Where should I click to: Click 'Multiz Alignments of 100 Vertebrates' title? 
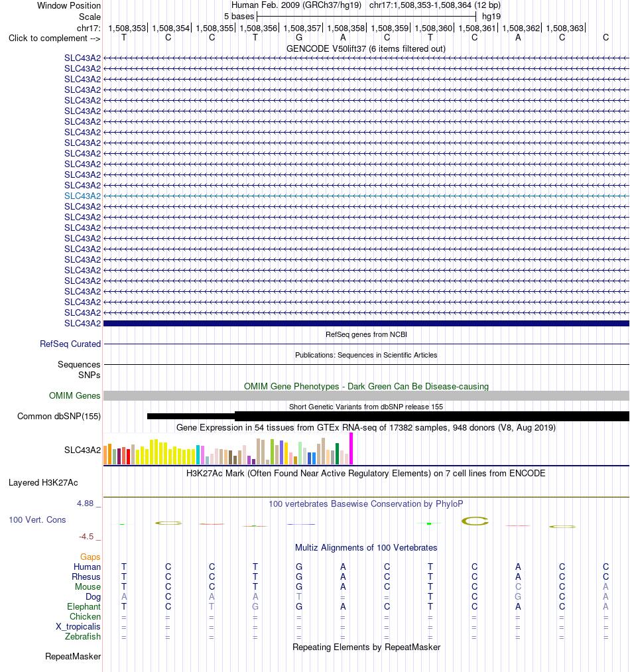pyautogui.click(x=366, y=547)
